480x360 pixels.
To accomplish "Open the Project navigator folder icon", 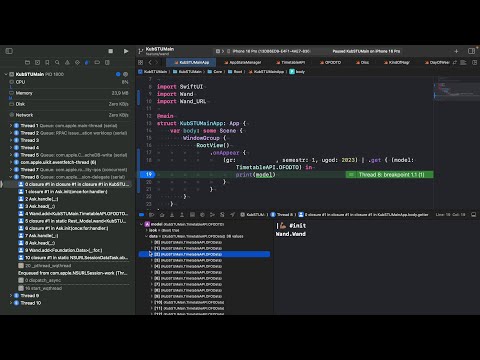I will pyautogui.click(x=27, y=62).
